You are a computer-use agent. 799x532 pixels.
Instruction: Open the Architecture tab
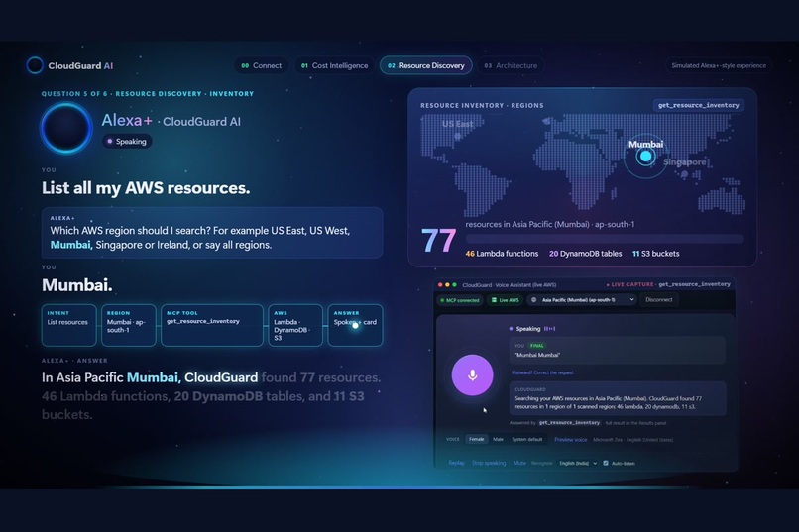click(511, 65)
